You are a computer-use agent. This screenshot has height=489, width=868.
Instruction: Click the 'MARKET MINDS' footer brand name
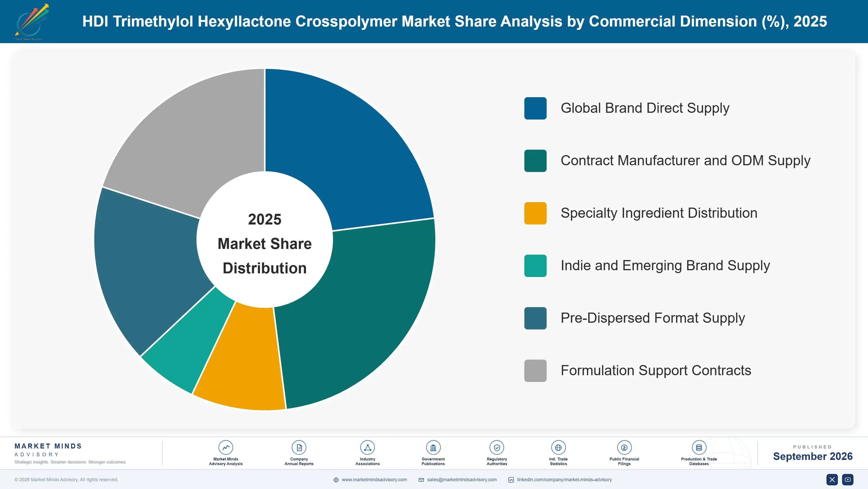point(48,446)
